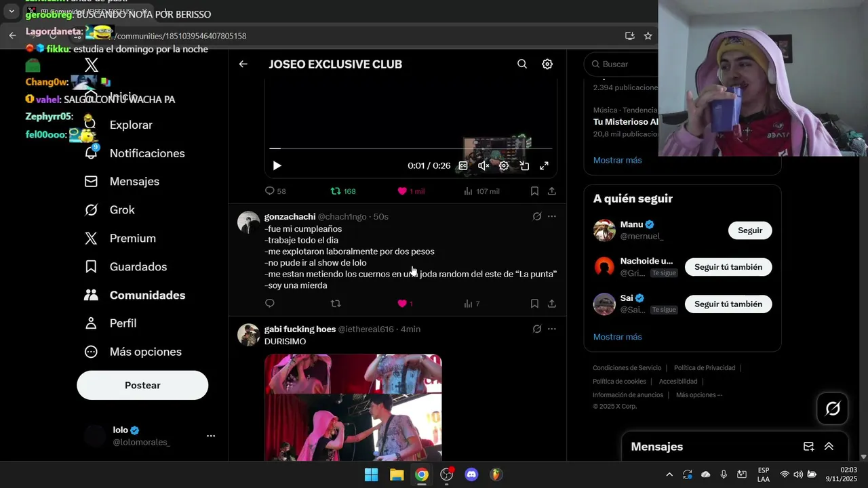The height and width of the screenshot is (488, 868).
Task: Bookmark this page with browser star
Action: click(648, 35)
